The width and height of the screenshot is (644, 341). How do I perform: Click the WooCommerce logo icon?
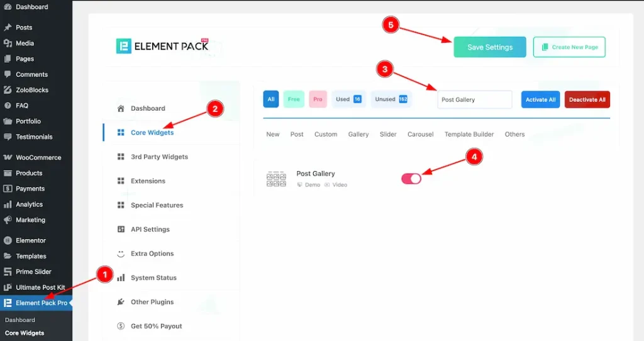click(8, 157)
